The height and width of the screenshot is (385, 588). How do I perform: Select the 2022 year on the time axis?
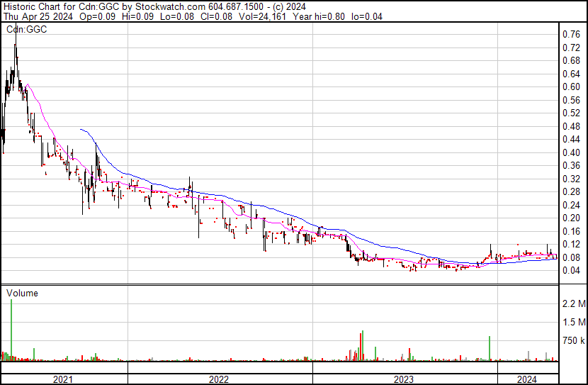coord(220,379)
